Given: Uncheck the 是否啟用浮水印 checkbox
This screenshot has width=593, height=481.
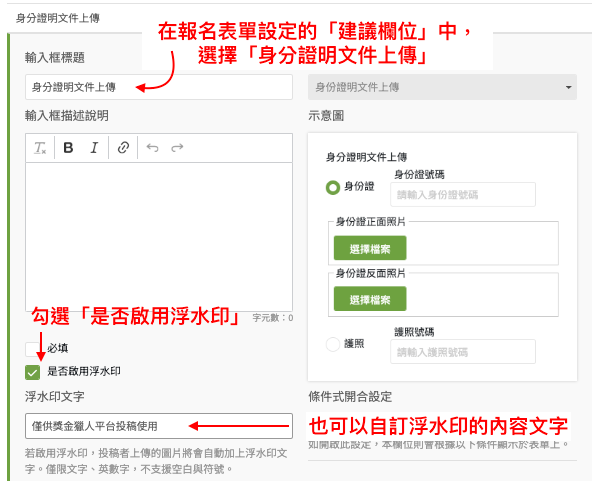Looking at the screenshot, I should (33, 372).
